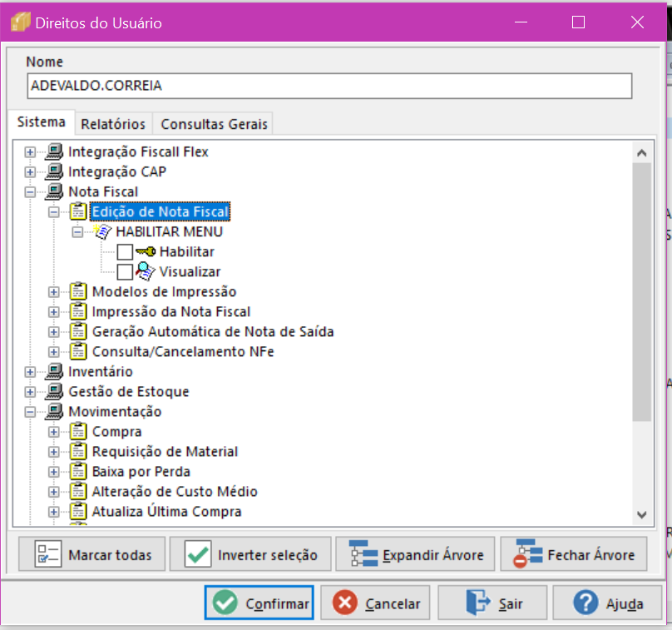Click the clipboard icon of Consulta/Cancelamento NFe
672x630 pixels.
(x=78, y=352)
